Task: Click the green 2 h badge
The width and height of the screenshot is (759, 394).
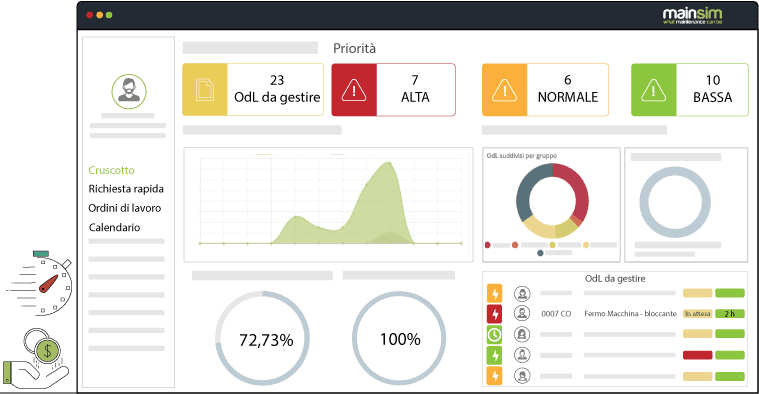Action: click(729, 314)
